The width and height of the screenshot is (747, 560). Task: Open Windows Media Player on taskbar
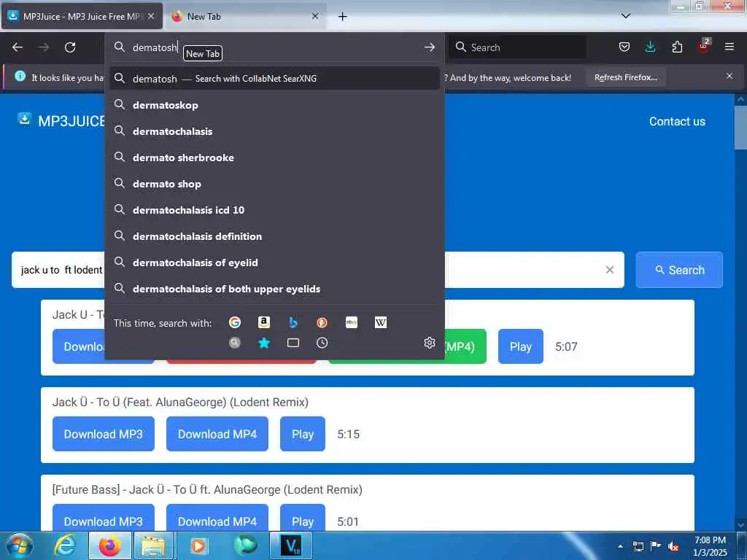[x=198, y=545]
